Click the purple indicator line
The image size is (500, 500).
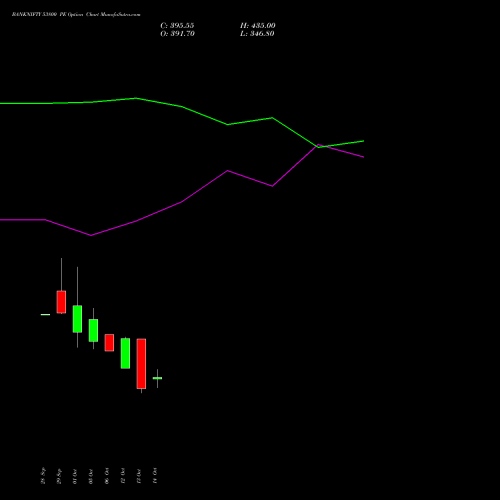coord(182,202)
